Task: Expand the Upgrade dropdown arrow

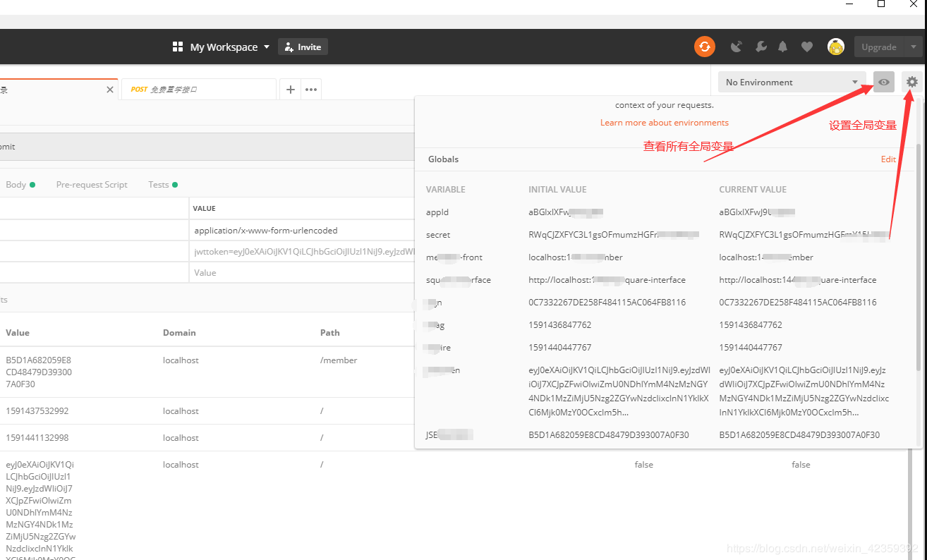Action: (914, 47)
